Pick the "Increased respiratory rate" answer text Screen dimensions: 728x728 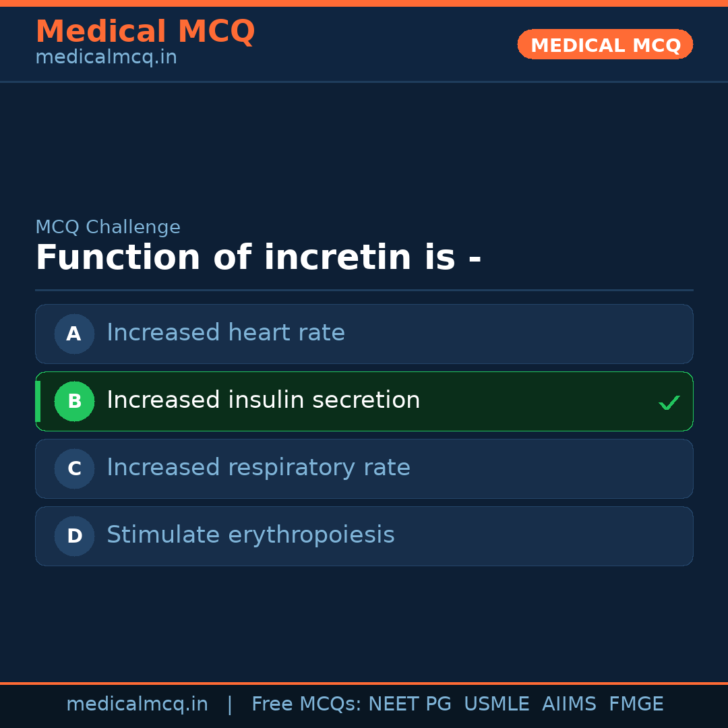point(258,468)
